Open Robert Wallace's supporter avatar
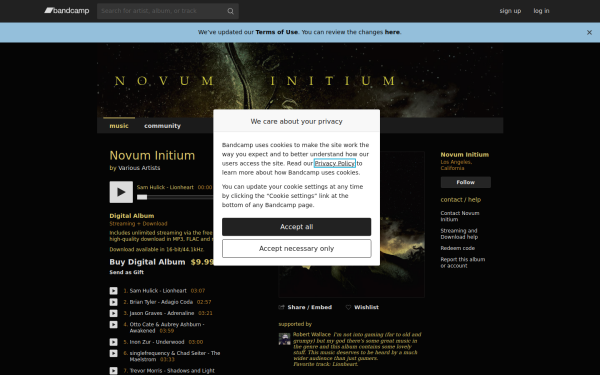The image size is (600, 375). coord(285,339)
